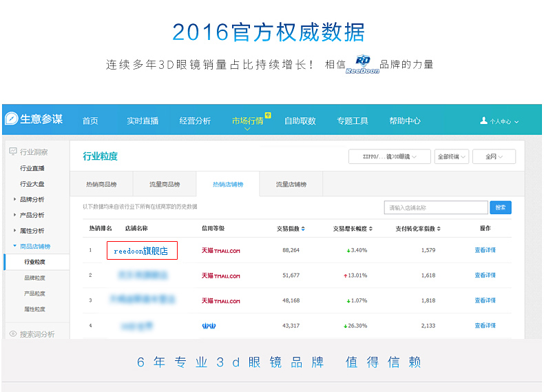
Task: Click the 2,133 conversion index value
Action: (x=428, y=326)
